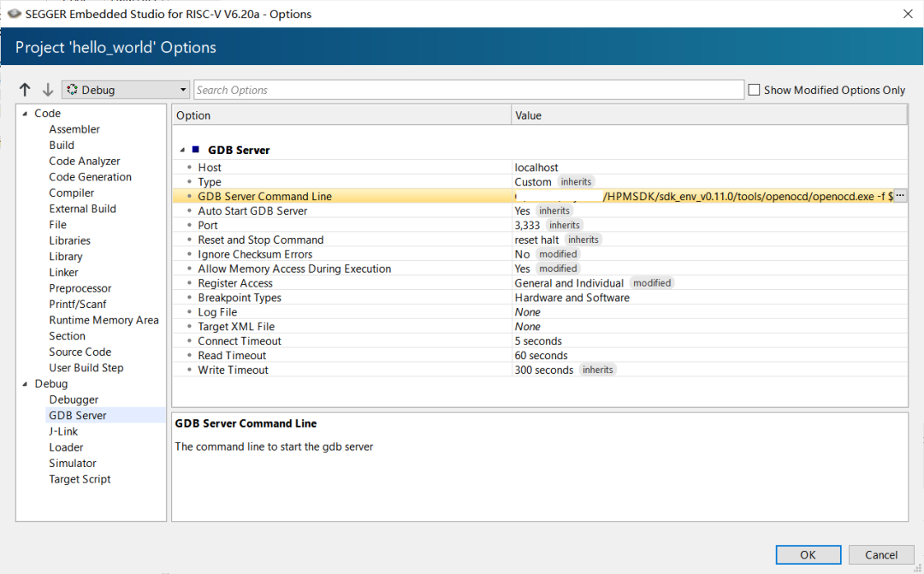Click the 3,333 port value

point(527,225)
